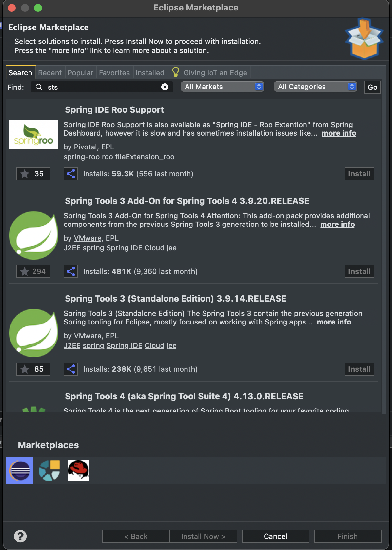This screenshot has width=392, height=550.
Task: Select the Eclipse marketplace icon
Action: pyautogui.click(x=20, y=471)
